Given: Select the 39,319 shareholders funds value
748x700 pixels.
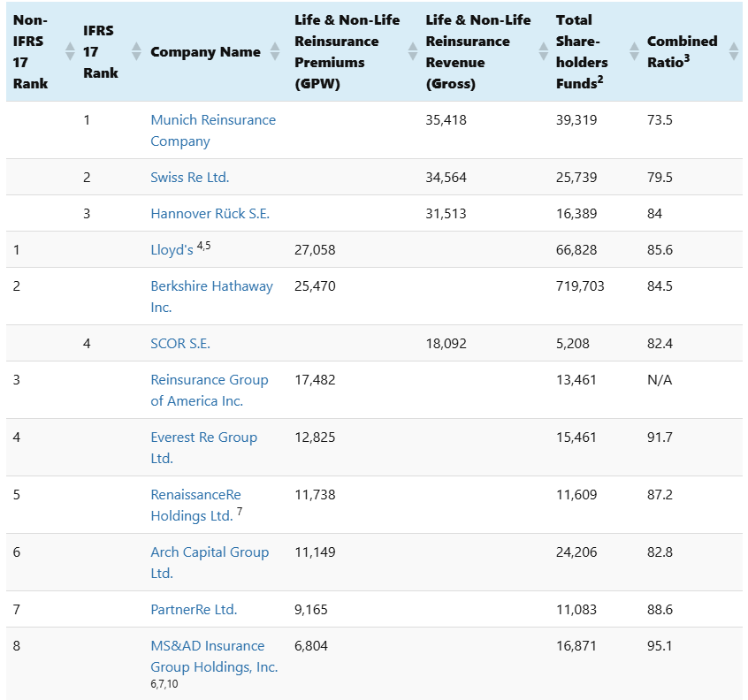Looking at the screenshot, I should point(576,119).
